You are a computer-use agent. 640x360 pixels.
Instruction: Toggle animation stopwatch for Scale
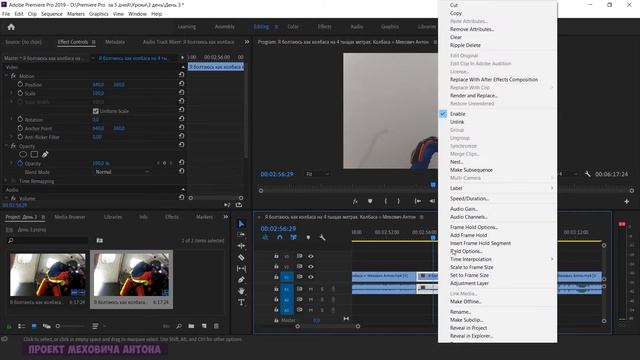tap(20, 93)
